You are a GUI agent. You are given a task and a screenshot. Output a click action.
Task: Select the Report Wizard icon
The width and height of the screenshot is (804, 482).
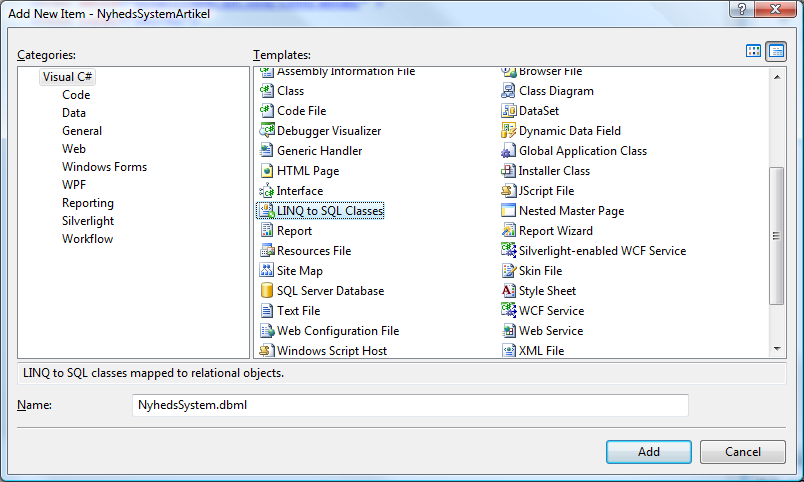[x=508, y=231]
